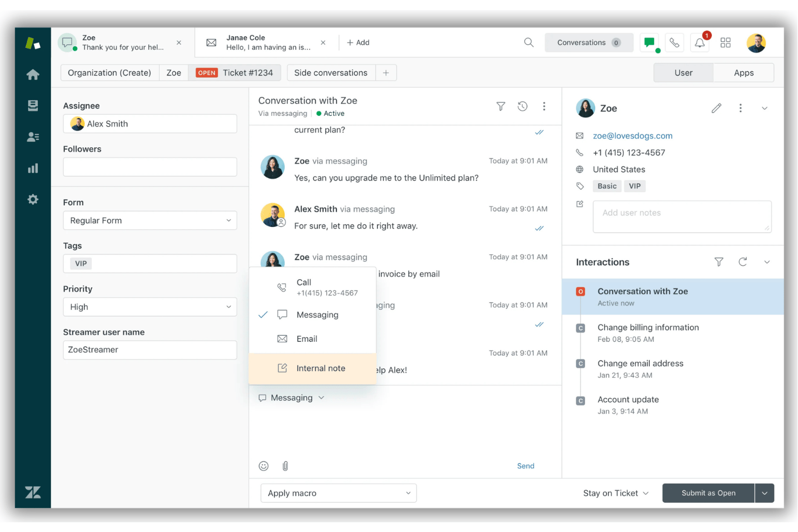Click the Add user notes box
Screen dimensions: 798x532
(x=682, y=217)
